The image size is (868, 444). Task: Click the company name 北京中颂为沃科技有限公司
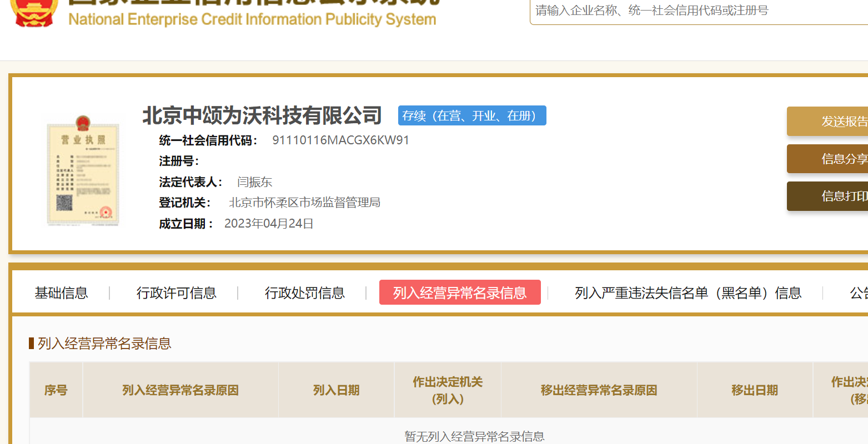coord(262,115)
